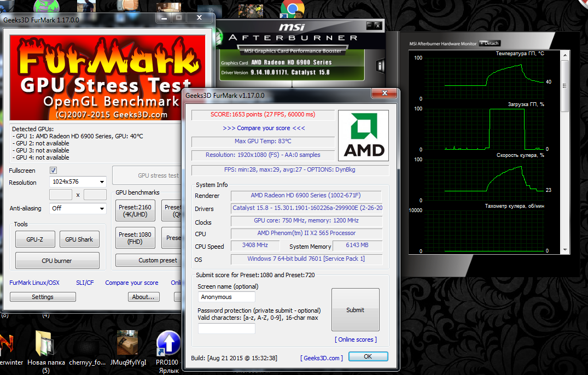Screen dimensions: 588x375
Task: Open the Chrome desktop icon
Action: tap(292, 9)
